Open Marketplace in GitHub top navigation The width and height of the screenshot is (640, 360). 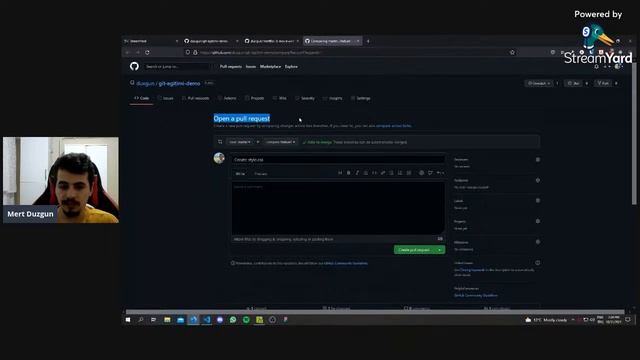(270, 67)
